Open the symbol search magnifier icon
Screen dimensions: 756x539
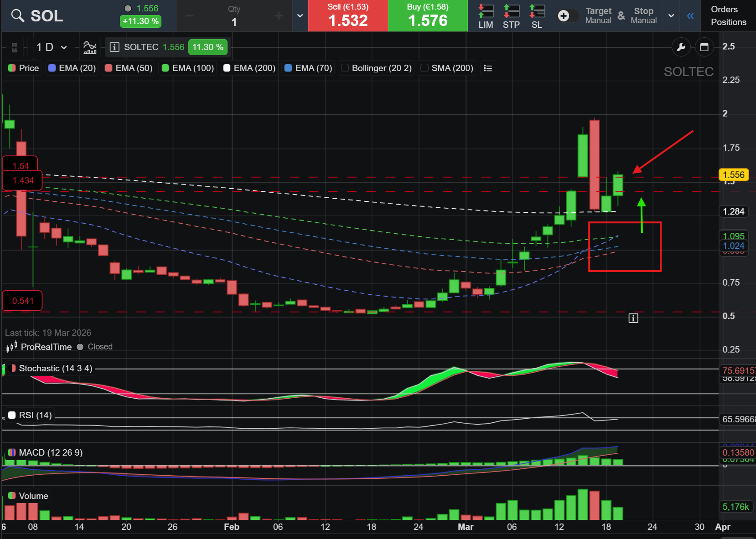[17, 15]
